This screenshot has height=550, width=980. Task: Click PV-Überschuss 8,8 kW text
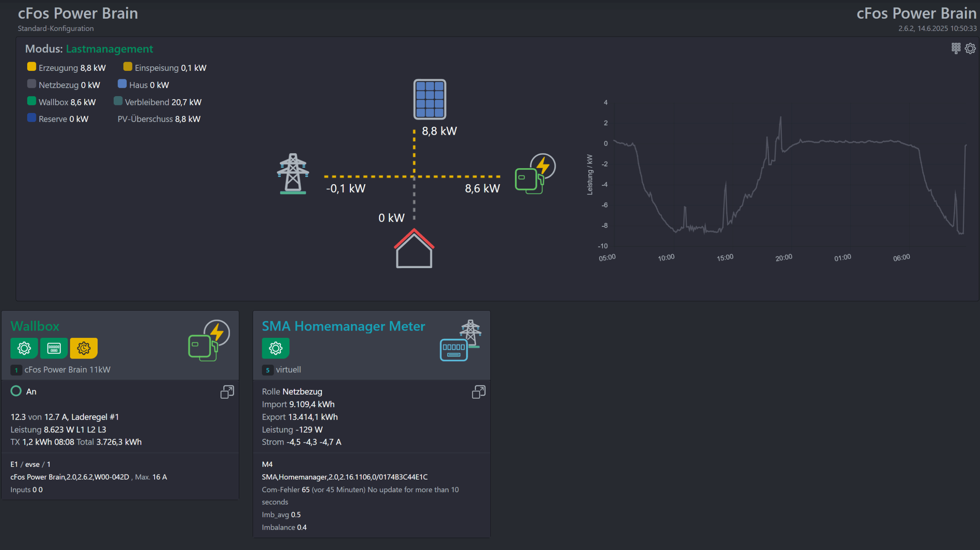pos(159,119)
